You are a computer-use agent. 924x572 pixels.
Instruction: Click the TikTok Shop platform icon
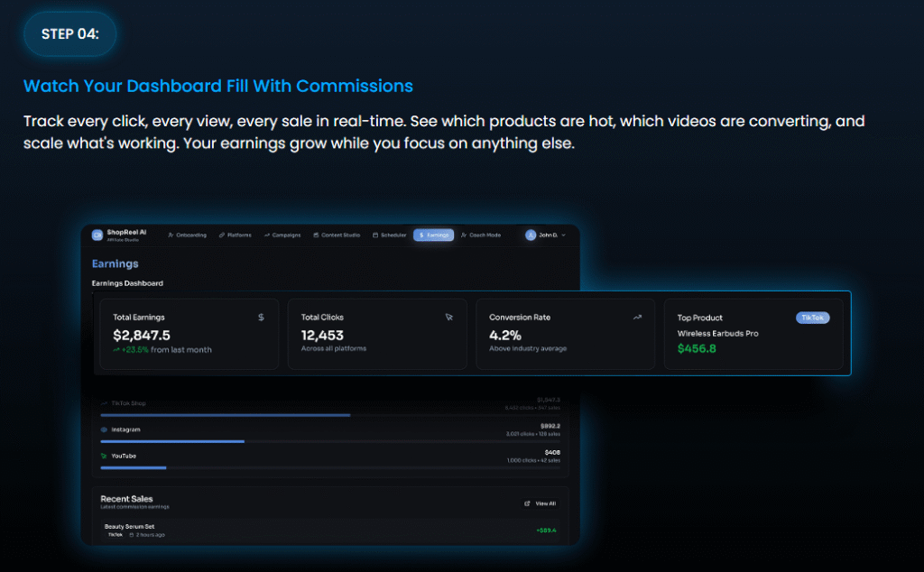104,402
